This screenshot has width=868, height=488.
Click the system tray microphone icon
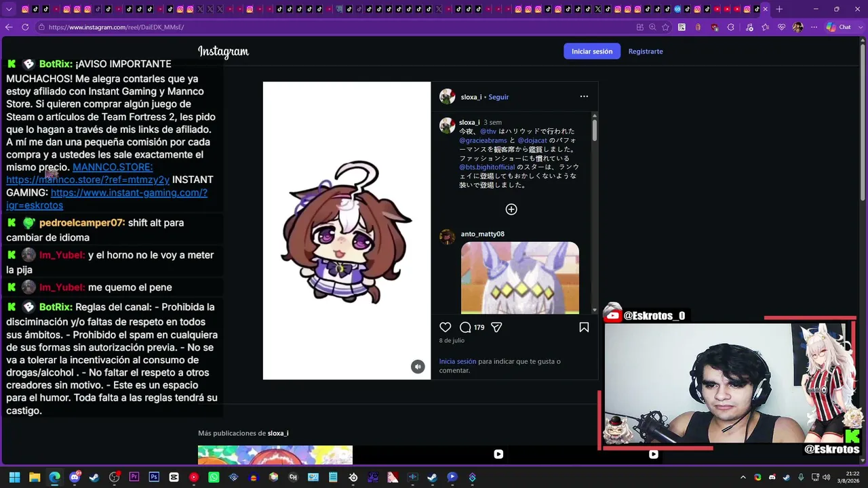tap(801, 477)
